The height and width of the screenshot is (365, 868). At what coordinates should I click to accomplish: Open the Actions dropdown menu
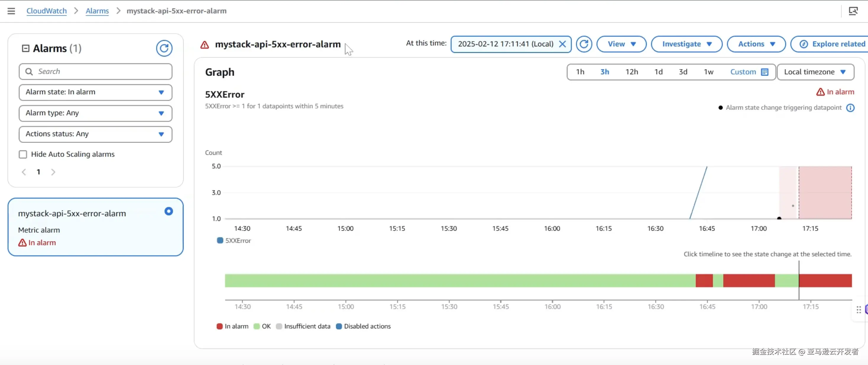point(756,44)
